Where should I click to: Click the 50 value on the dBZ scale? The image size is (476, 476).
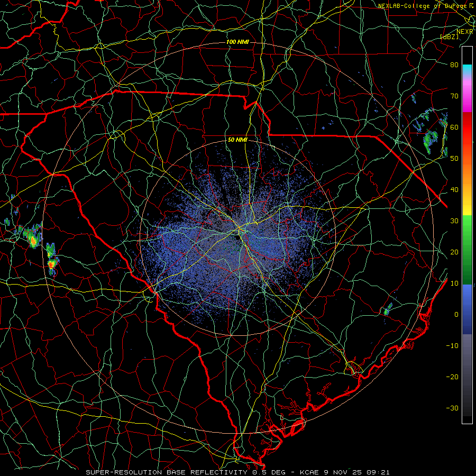pyautogui.click(x=454, y=159)
